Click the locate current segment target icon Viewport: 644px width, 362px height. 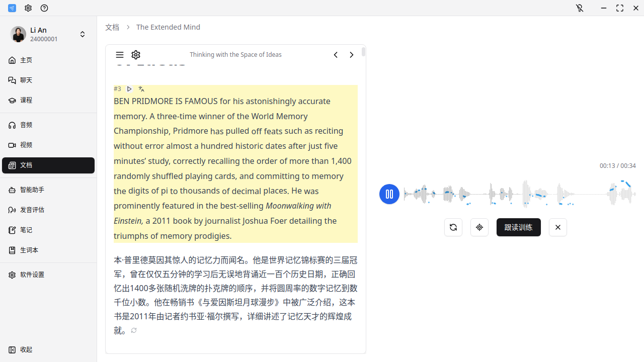pyautogui.click(x=479, y=227)
